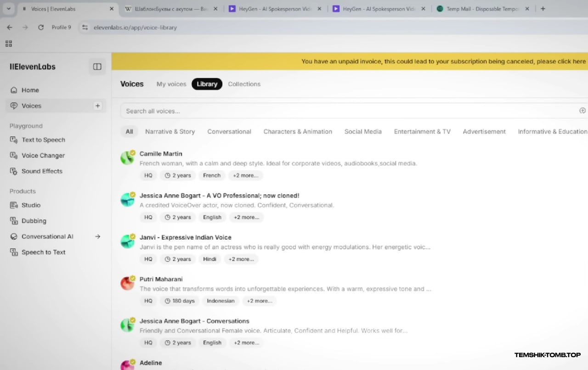Open Camille Martin voice title
The height and width of the screenshot is (370, 588).
click(161, 153)
